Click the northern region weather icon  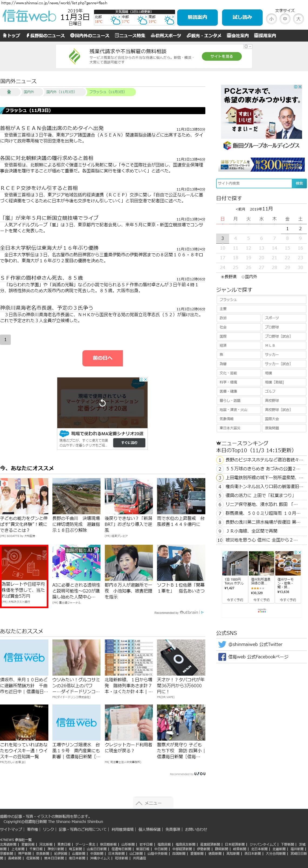116,21
